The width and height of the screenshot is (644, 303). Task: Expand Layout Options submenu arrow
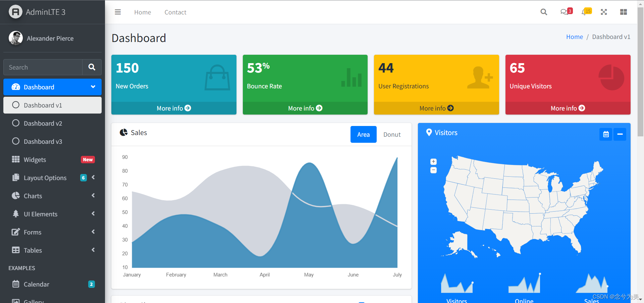click(x=93, y=177)
